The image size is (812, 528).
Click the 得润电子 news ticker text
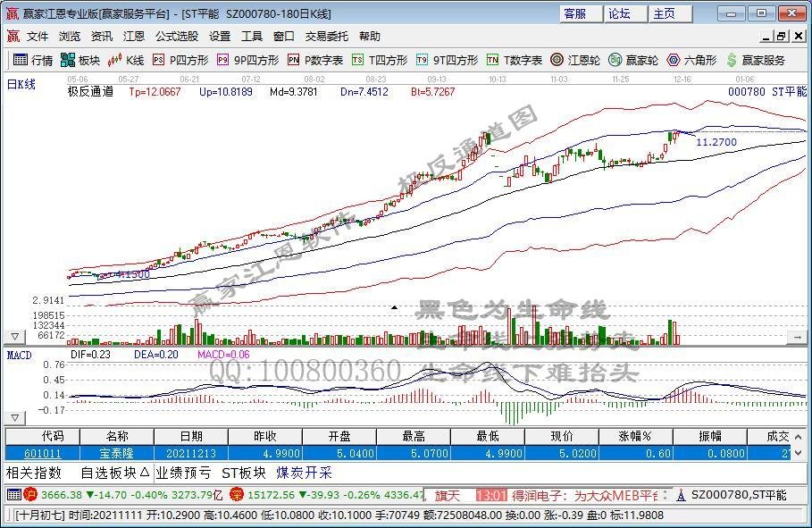(x=584, y=495)
